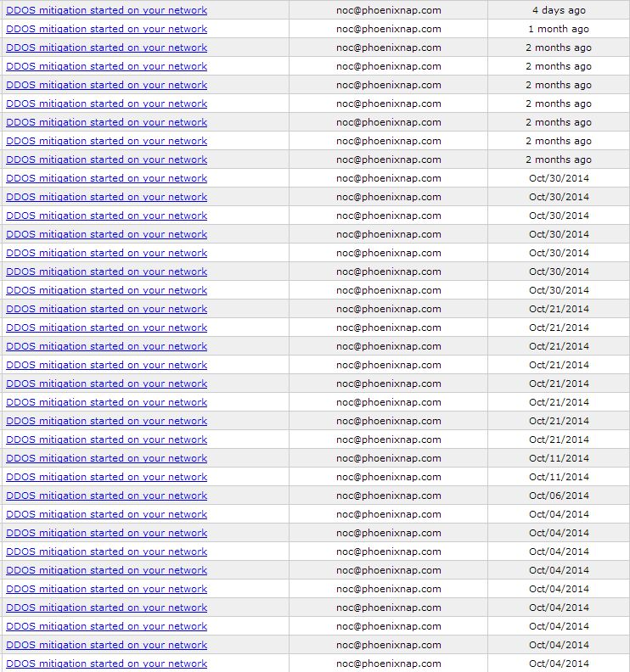This screenshot has width=630, height=672.
Task: Click the noc@phoenixnap.com sender in the Oct/06/2014 row
Action: point(388,496)
